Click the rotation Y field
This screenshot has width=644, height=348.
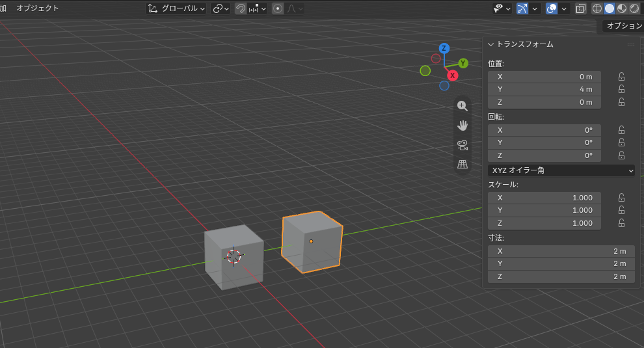point(544,142)
